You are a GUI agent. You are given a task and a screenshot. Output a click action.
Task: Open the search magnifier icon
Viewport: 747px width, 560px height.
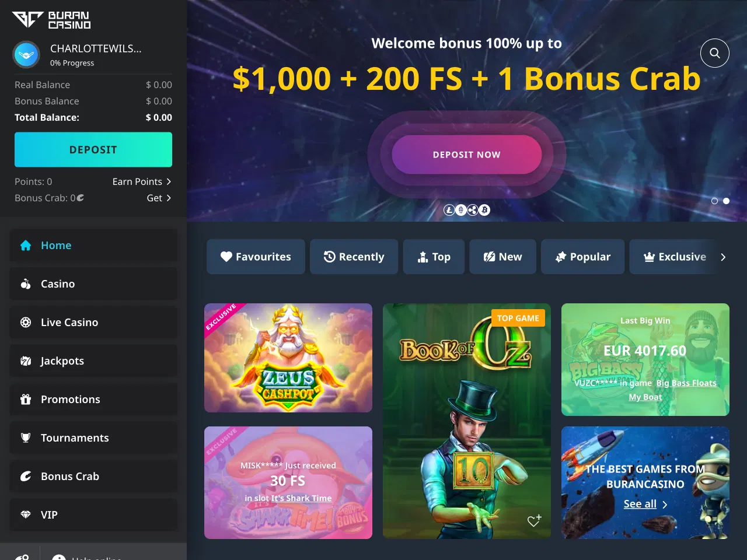pyautogui.click(x=715, y=53)
